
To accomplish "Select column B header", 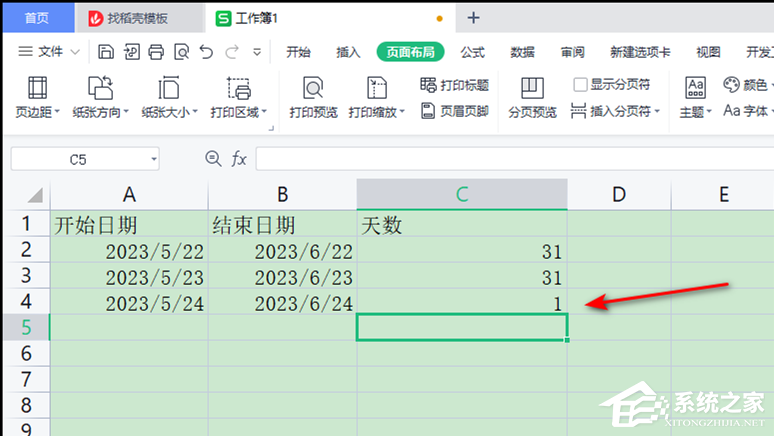I will coord(282,195).
